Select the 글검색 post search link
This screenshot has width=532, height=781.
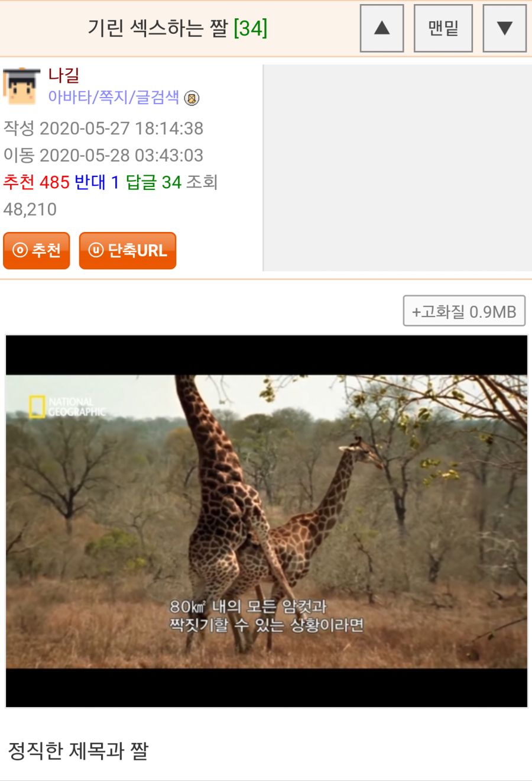pos(157,97)
